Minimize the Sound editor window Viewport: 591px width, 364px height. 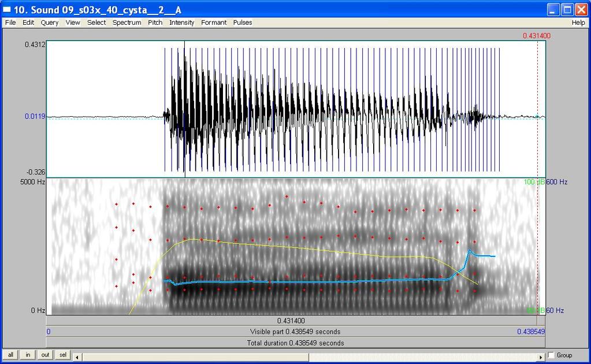pos(553,10)
